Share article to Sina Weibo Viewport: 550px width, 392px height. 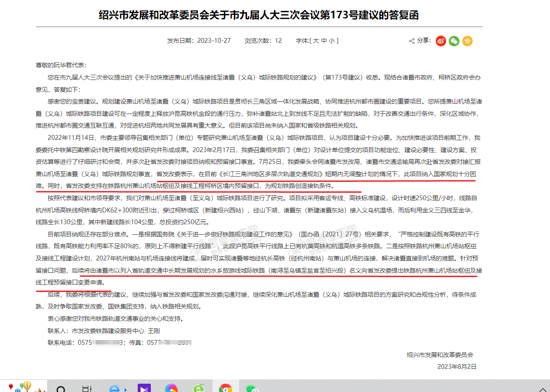441,41
